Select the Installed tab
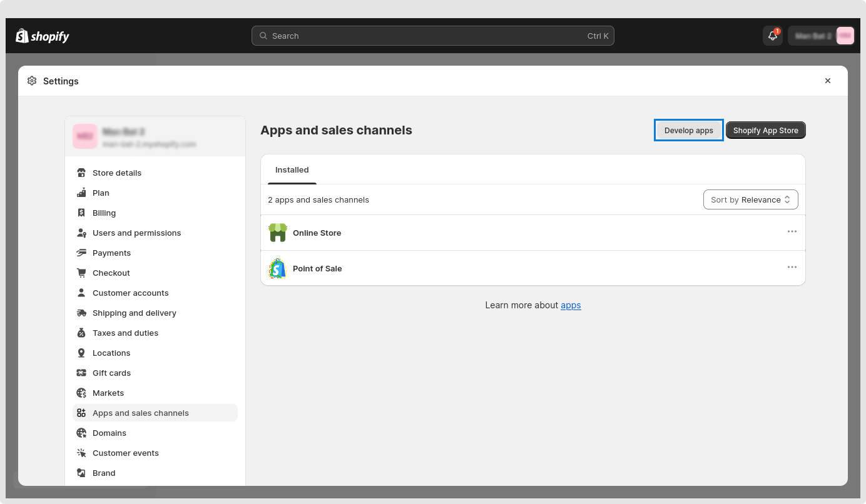The width and height of the screenshot is (866, 504). coord(292,169)
